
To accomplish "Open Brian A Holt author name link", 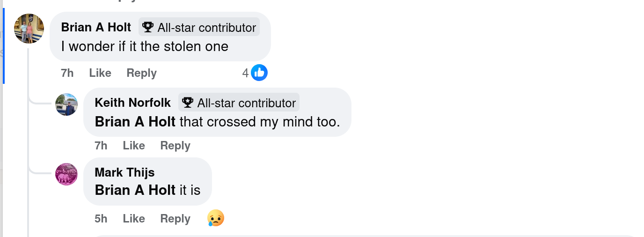I will [96, 28].
